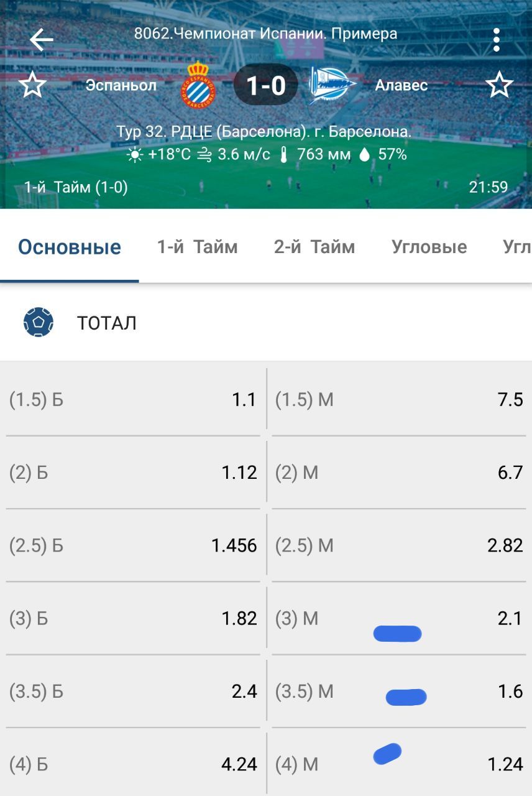Pick total over 1.5 at 1.1
This screenshot has width=532, height=796.
click(x=133, y=399)
